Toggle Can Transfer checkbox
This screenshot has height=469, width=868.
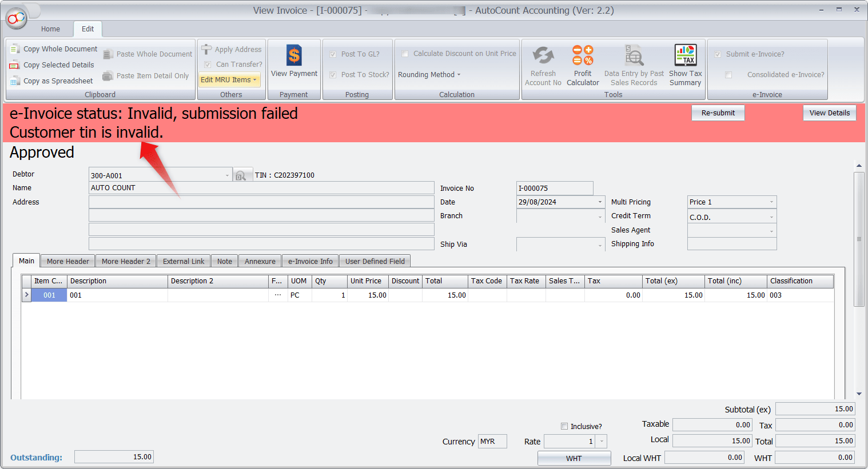tap(208, 65)
